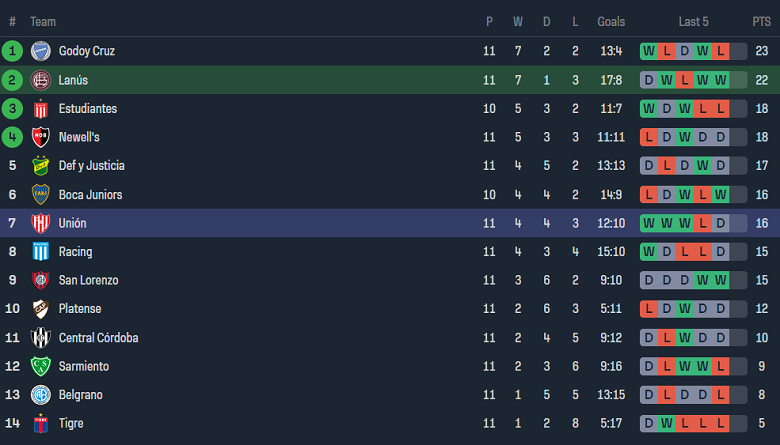The height and width of the screenshot is (445, 780).
Task: Click the Sarmiento team badge
Action: (41, 367)
